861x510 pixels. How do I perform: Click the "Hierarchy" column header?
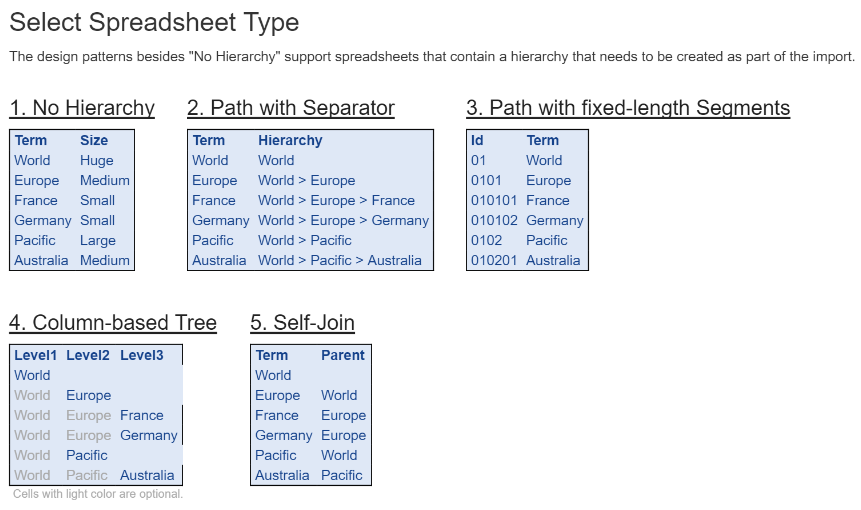pyautogui.click(x=290, y=140)
